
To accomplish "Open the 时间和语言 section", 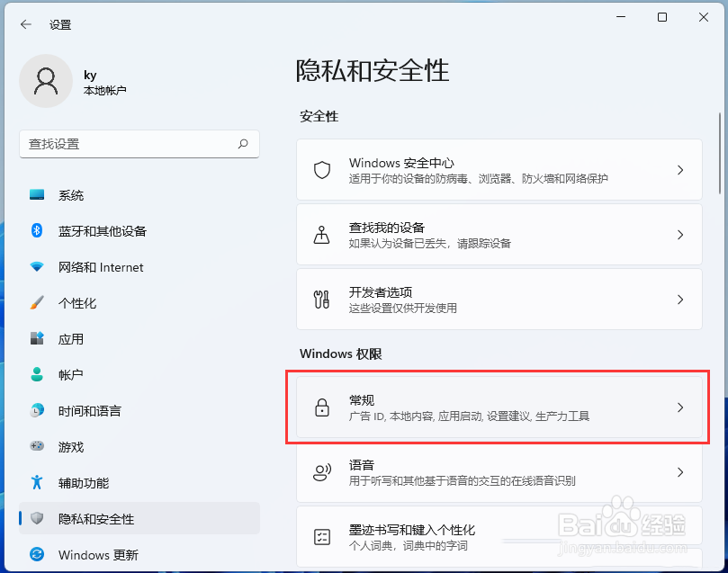I will [139, 410].
